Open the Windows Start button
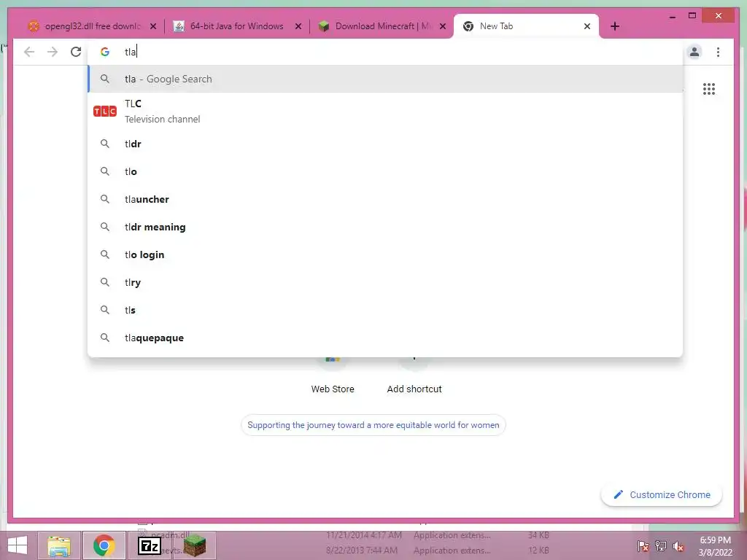747x560 pixels. 18,545
